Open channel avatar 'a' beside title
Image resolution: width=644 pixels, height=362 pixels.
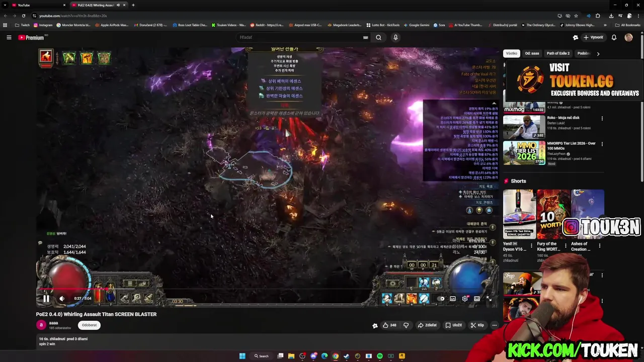(41, 325)
